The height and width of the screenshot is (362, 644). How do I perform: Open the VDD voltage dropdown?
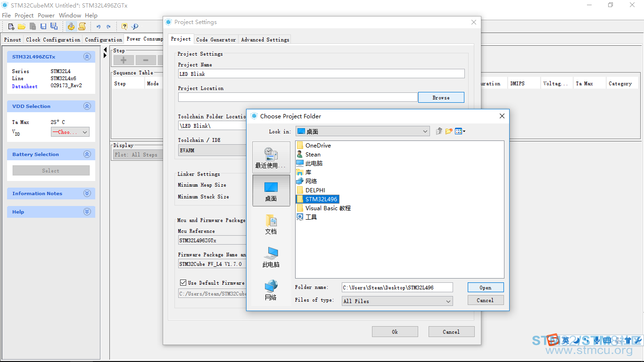point(70,132)
